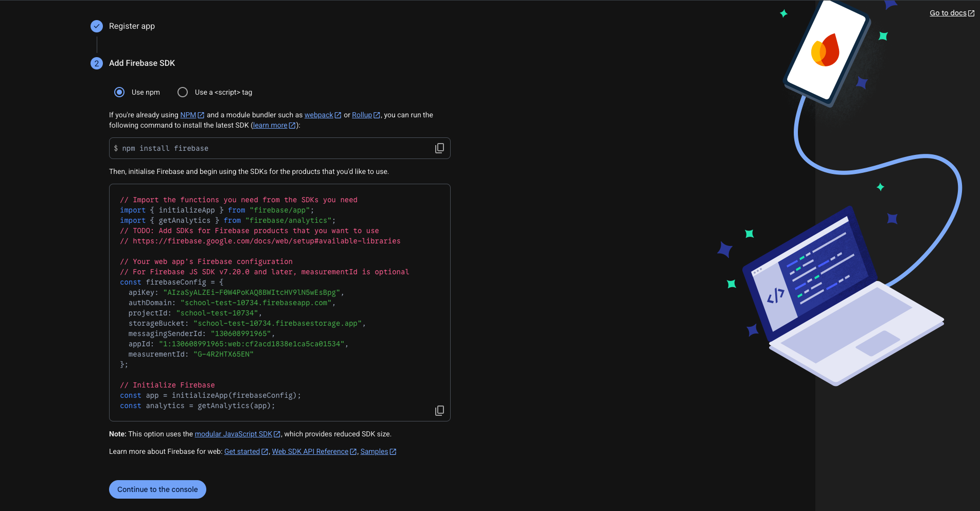
Task: Click the external link icon beside Go to docs
Action: (x=971, y=12)
